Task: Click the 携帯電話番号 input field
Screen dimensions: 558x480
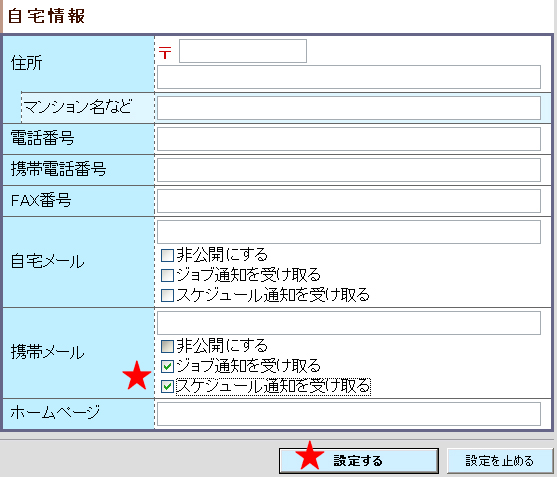Action: 349,170
